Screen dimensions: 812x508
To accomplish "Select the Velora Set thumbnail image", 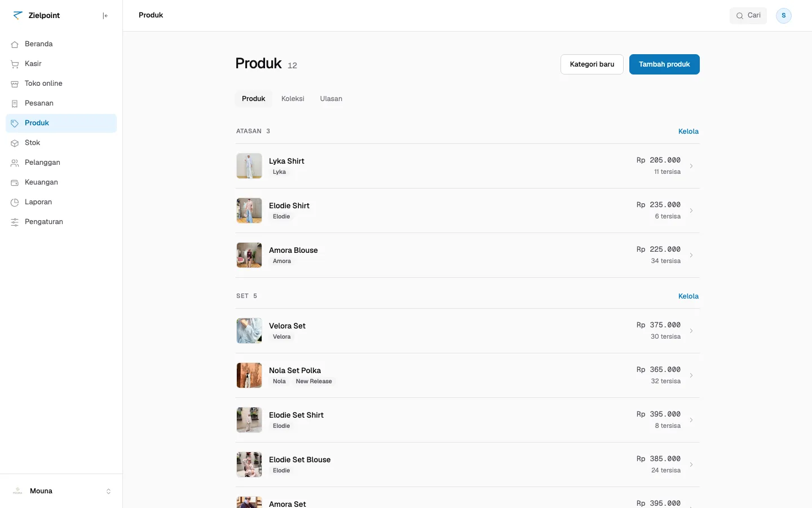I will (x=249, y=331).
